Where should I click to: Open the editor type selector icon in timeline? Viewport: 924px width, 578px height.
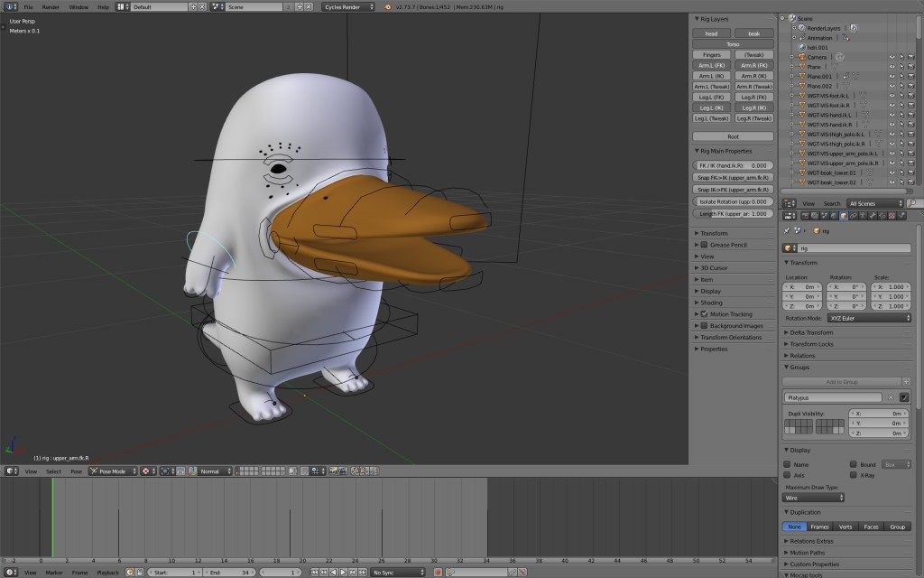11,572
